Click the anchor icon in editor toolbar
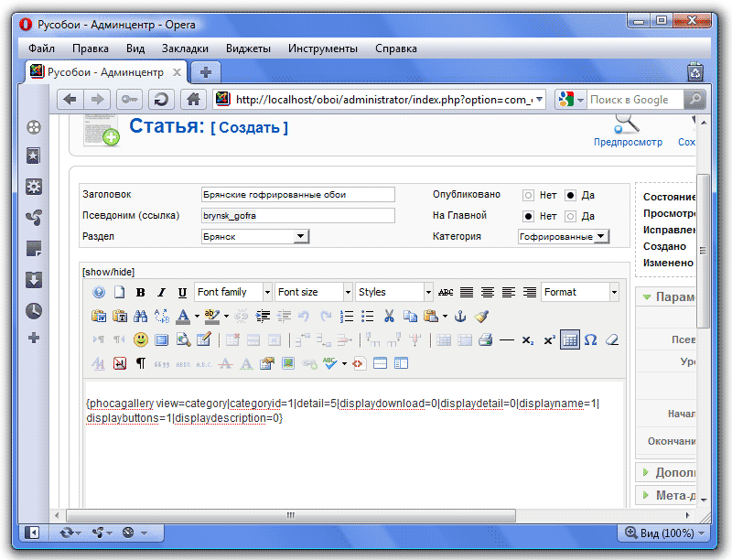Screen dimensions: 732x560 pyautogui.click(x=461, y=317)
